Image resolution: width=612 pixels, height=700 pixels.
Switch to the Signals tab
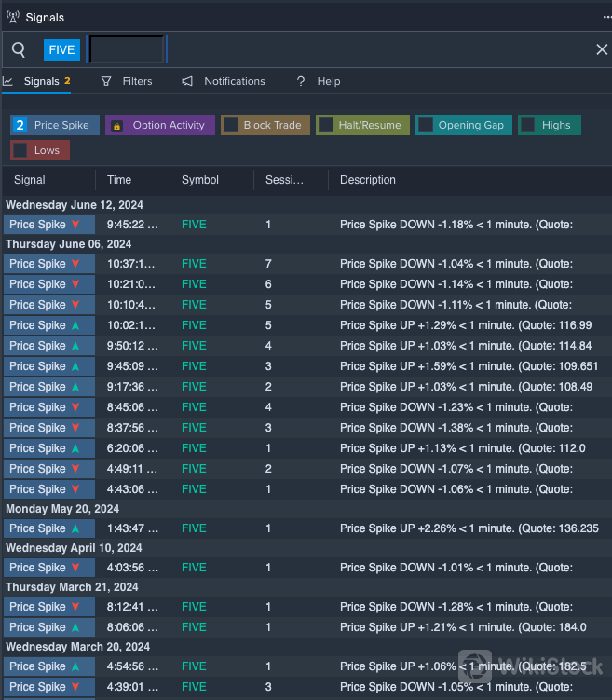(41, 81)
